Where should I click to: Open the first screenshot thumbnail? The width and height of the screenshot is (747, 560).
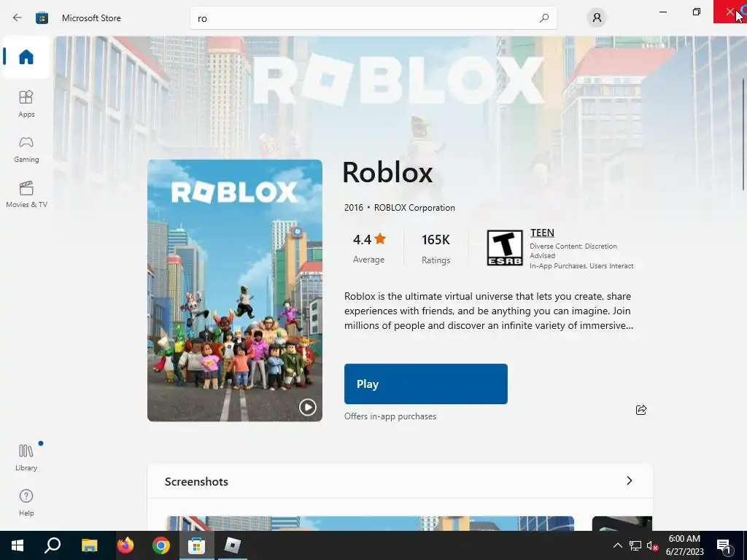pos(370,523)
